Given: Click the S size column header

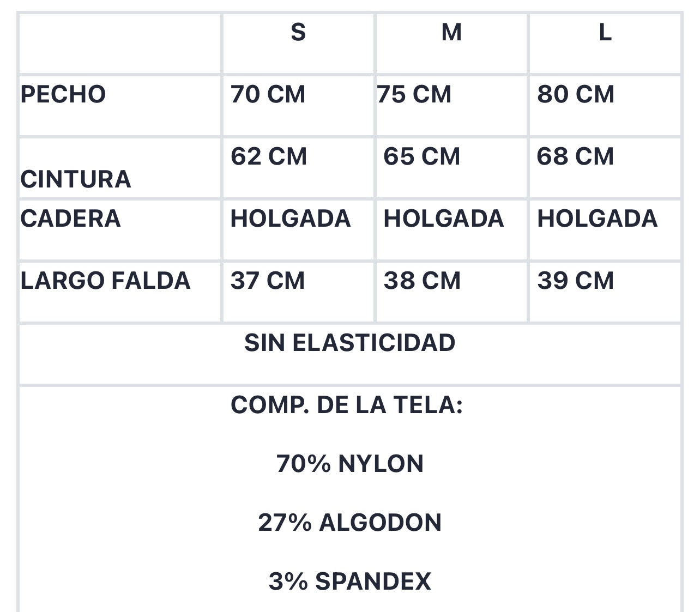Looking at the screenshot, I should [x=298, y=33].
